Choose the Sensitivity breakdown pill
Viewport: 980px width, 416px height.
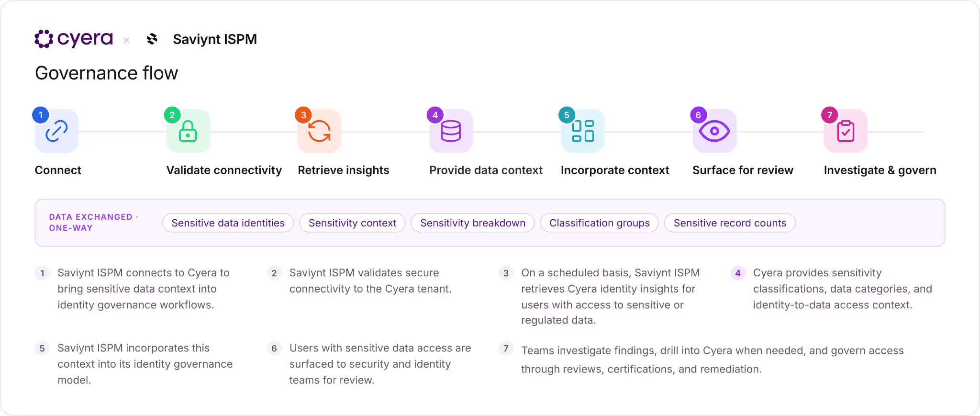[473, 223]
